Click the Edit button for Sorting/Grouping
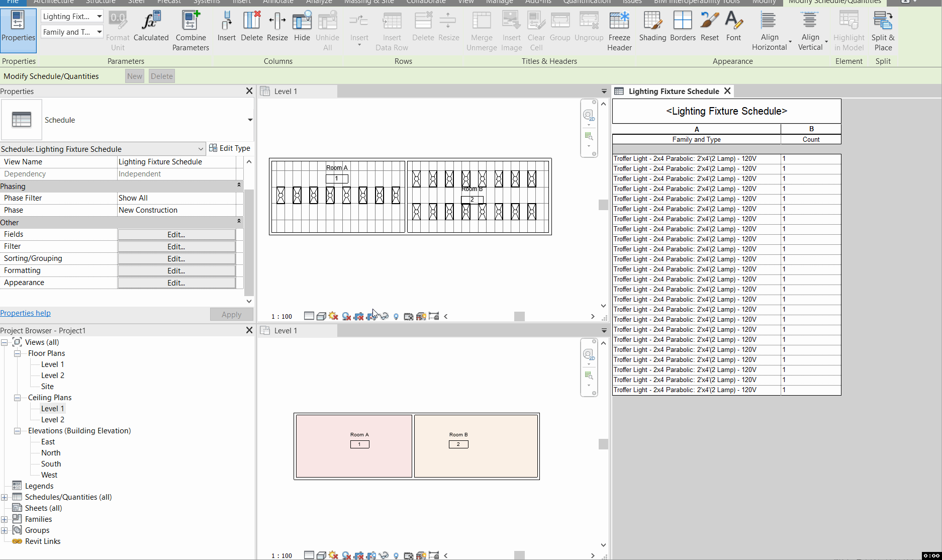This screenshot has height=560, width=942. 176,258
